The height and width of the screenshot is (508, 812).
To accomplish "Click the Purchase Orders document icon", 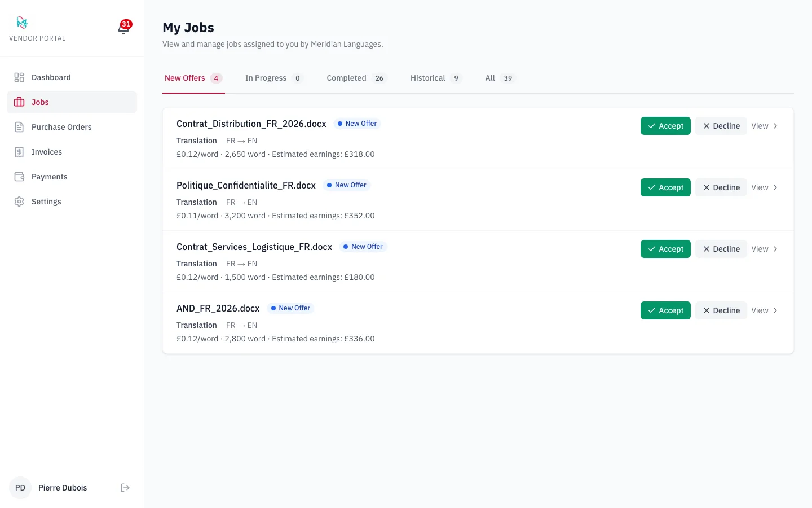I will (x=19, y=127).
